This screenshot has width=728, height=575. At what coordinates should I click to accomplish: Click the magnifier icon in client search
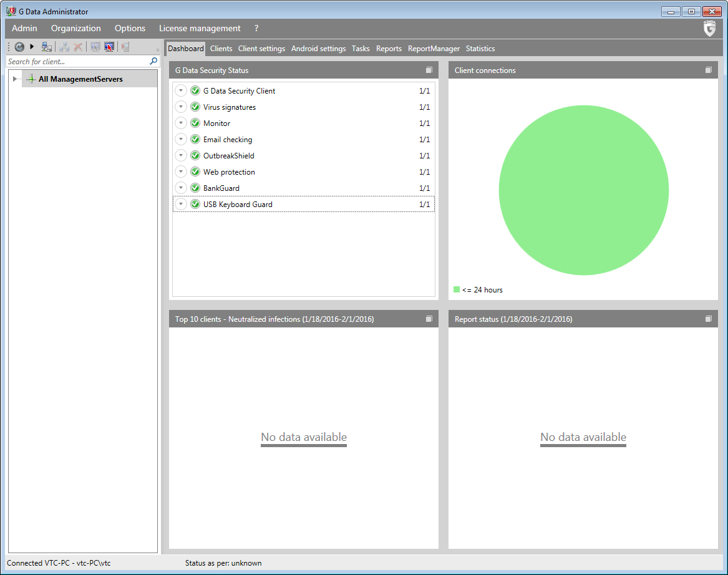click(153, 61)
